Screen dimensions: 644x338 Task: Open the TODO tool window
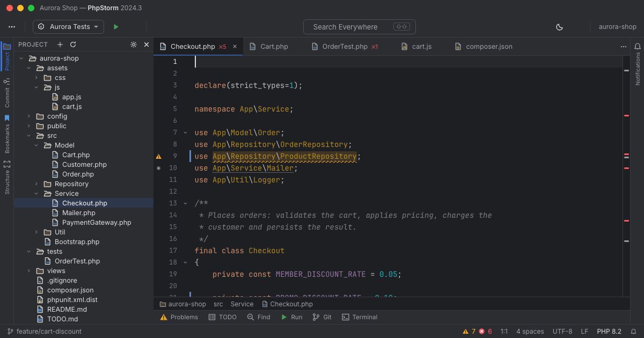[x=222, y=317]
